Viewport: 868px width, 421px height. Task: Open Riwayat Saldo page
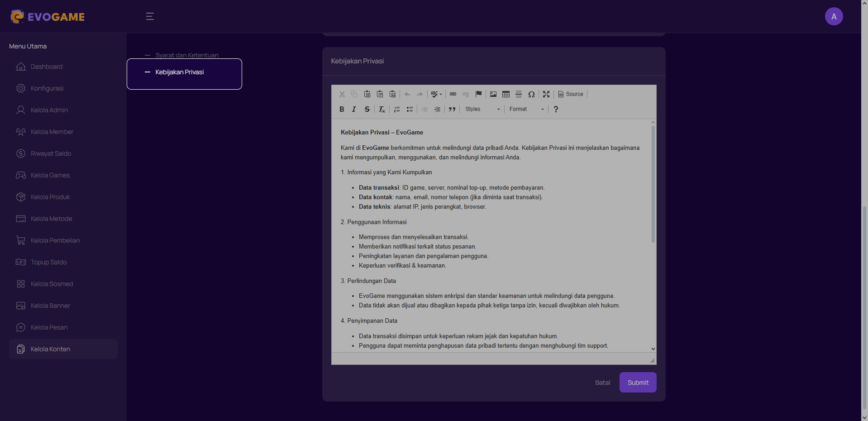(63, 153)
